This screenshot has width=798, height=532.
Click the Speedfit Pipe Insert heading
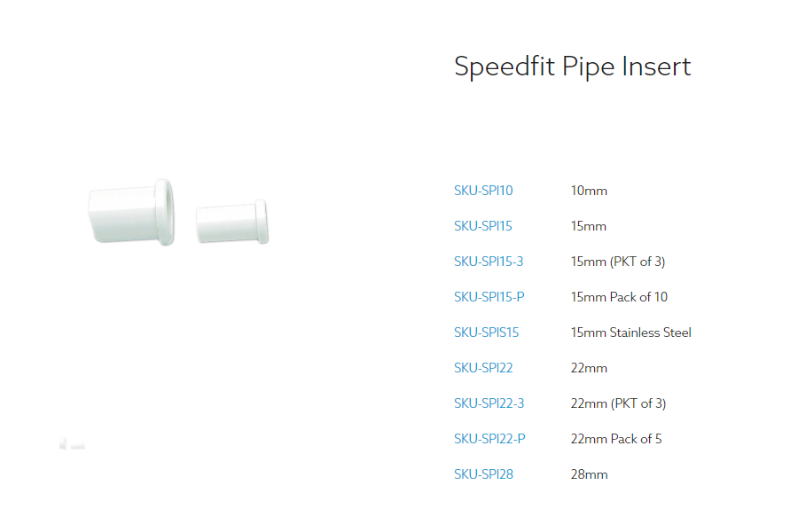coord(573,67)
